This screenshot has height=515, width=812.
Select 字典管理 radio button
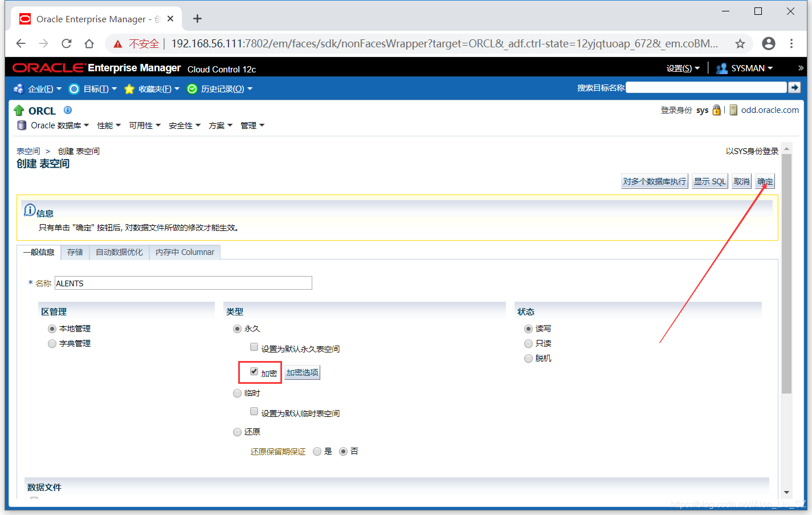[52, 344]
